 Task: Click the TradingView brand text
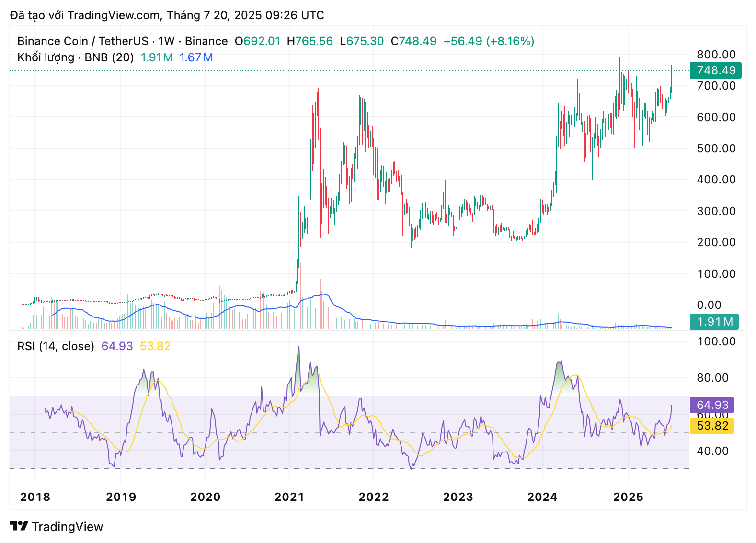68,527
